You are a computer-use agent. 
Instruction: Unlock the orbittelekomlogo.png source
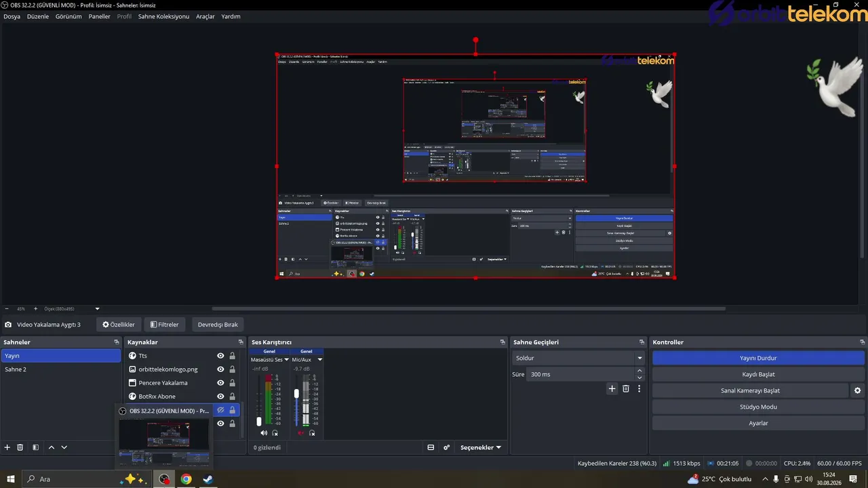(x=232, y=369)
